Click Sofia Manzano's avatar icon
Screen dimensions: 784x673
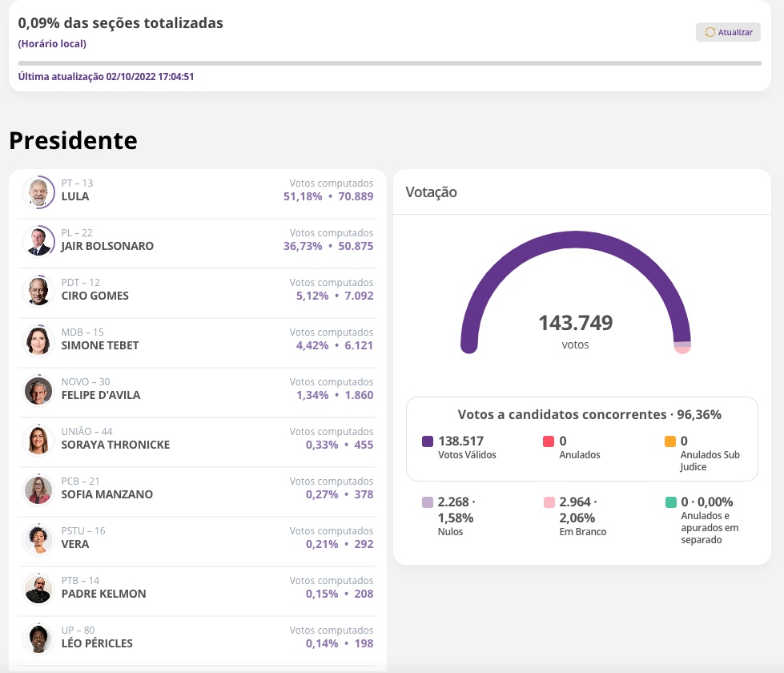point(38,490)
